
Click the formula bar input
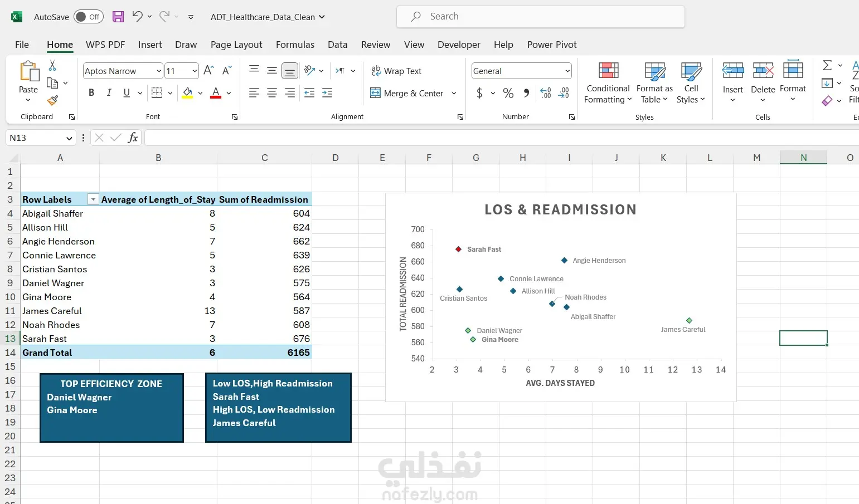[x=502, y=138]
